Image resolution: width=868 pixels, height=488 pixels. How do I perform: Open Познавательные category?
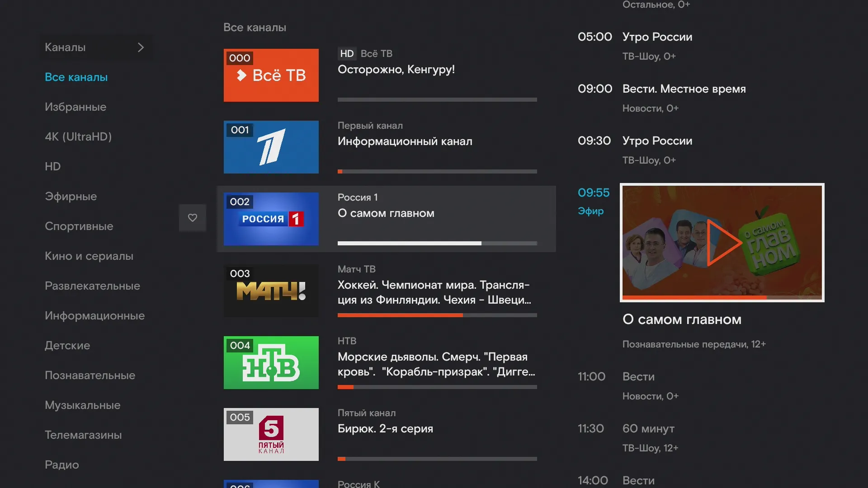click(x=90, y=375)
